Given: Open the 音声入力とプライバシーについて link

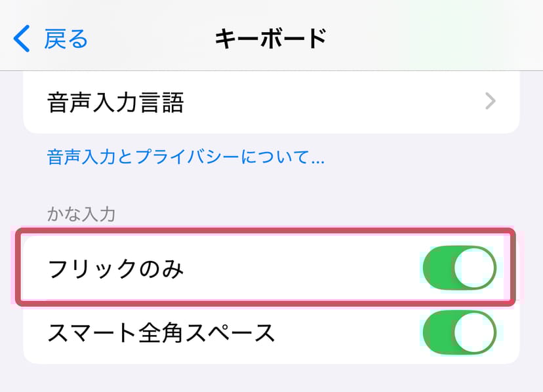Looking at the screenshot, I should 186,157.
